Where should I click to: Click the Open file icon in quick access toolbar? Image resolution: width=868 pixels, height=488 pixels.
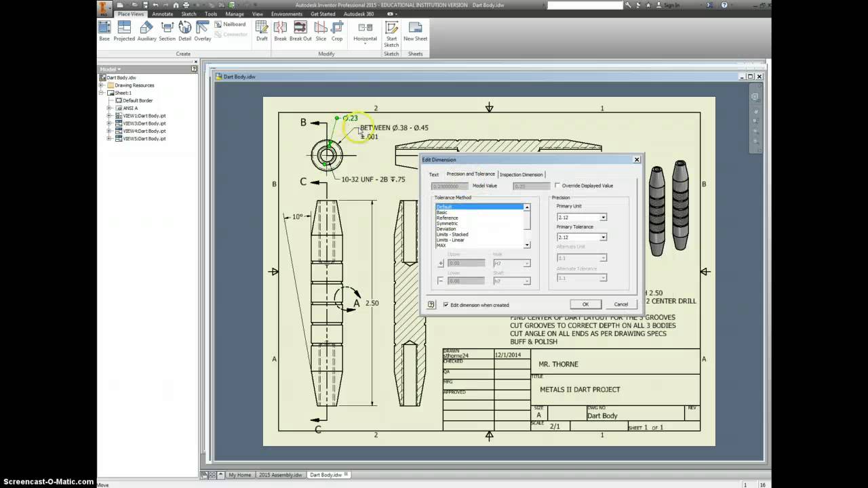coord(135,5)
